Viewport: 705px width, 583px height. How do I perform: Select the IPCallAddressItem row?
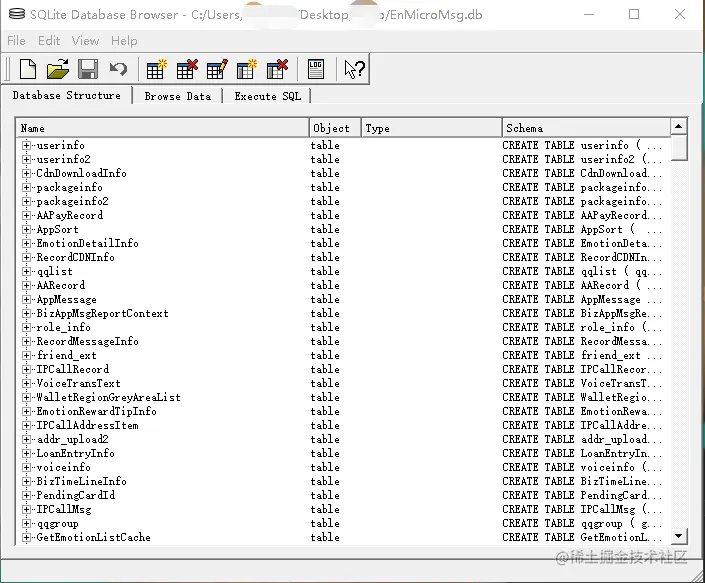pyautogui.click(x=343, y=425)
